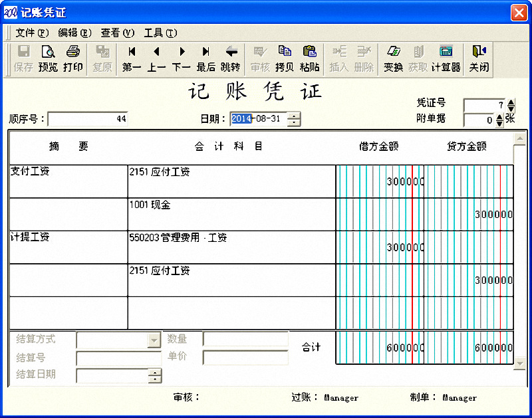Open the 结算方式 dropdown

point(154,340)
